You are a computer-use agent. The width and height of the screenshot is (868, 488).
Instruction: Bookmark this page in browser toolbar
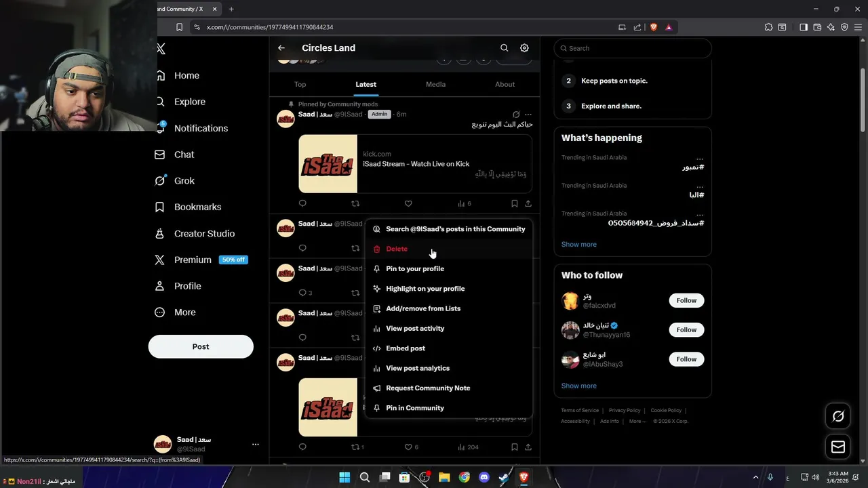pos(179,27)
